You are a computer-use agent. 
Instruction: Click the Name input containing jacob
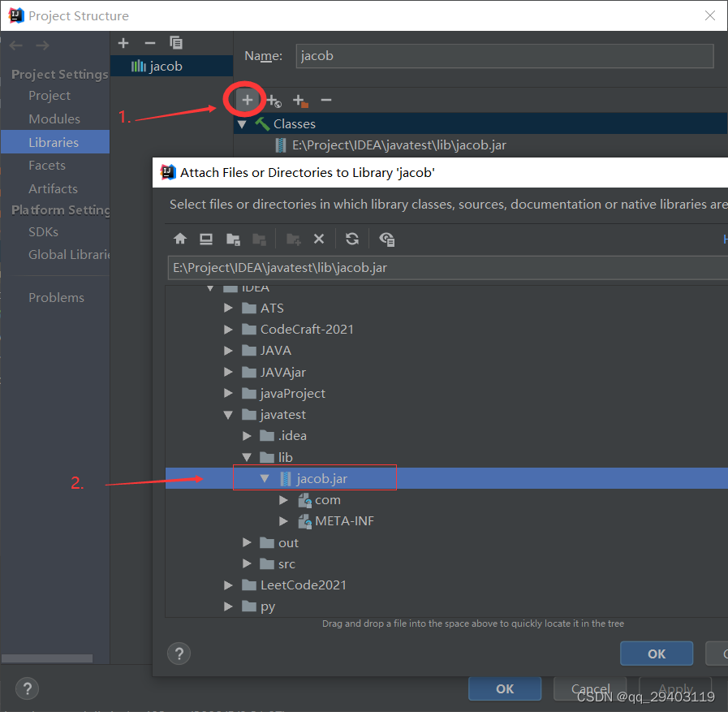tap(503, 55)
